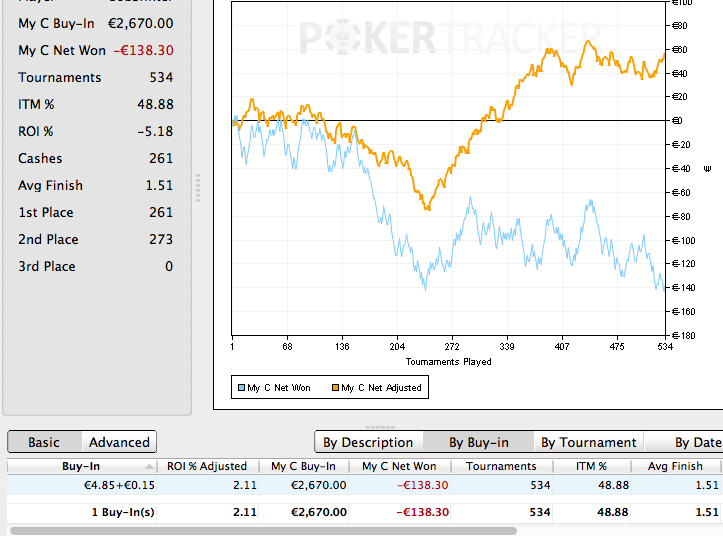
Task: Click the ITM % stat in side panel
Action: [96, 104]
